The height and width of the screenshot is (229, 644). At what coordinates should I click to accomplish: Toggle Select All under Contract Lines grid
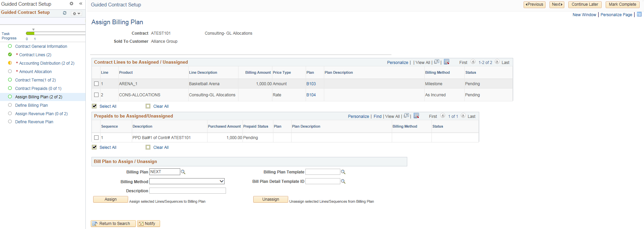94,106
